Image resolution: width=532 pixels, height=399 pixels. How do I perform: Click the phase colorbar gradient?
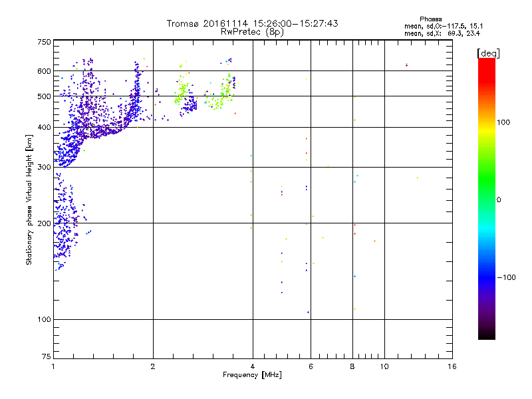(487, 198)
